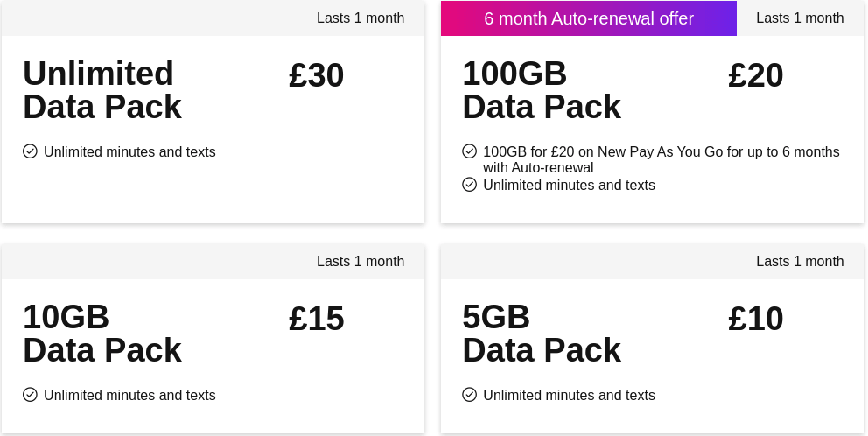Click Lasts 1 month label on 5GB pack

click(x=800, y=261)
